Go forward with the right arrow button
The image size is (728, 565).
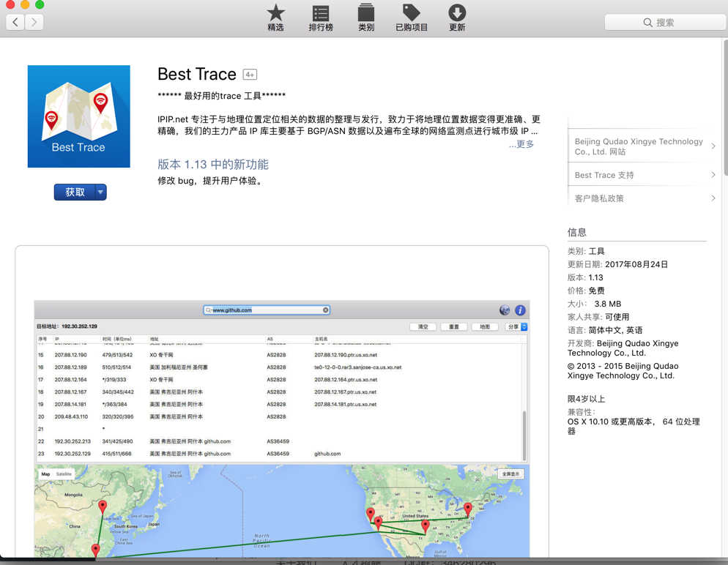tap(34, 22)
